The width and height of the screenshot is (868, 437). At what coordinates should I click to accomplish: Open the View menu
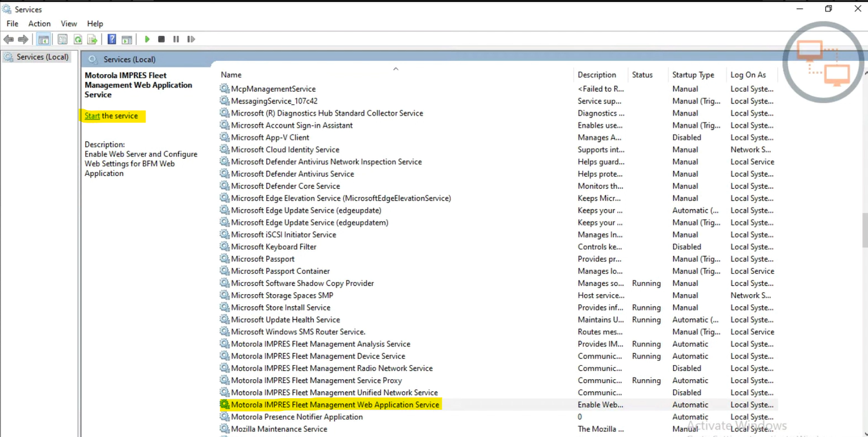point(69,24)
